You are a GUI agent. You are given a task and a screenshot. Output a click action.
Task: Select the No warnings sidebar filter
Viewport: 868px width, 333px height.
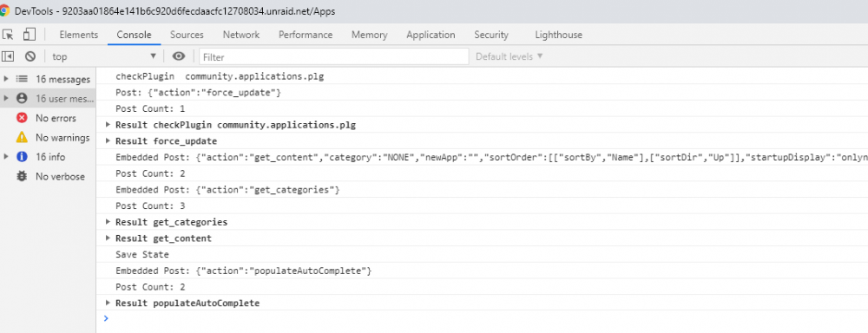pyautogui.click(x=48, y=137)
